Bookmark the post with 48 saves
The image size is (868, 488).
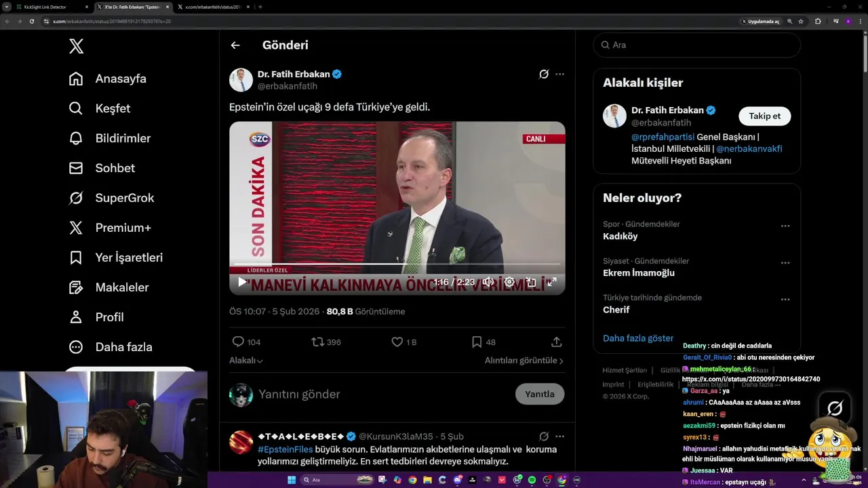point(477,342)
